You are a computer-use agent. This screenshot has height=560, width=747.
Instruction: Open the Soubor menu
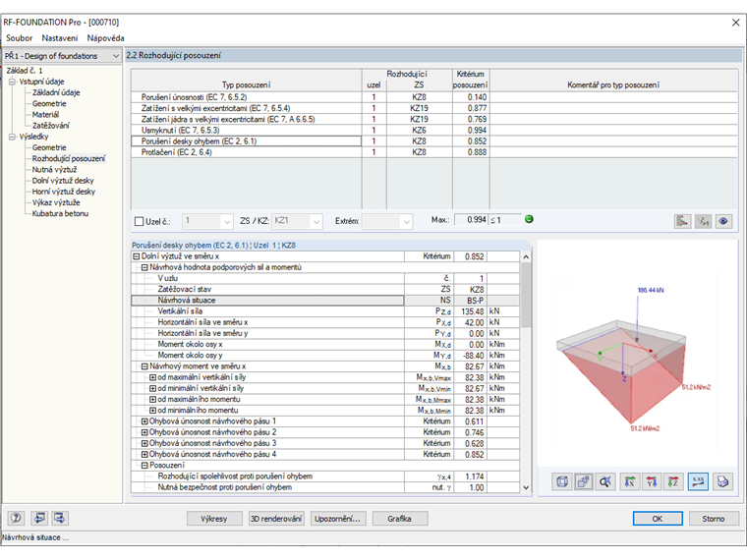pos(19,38)
